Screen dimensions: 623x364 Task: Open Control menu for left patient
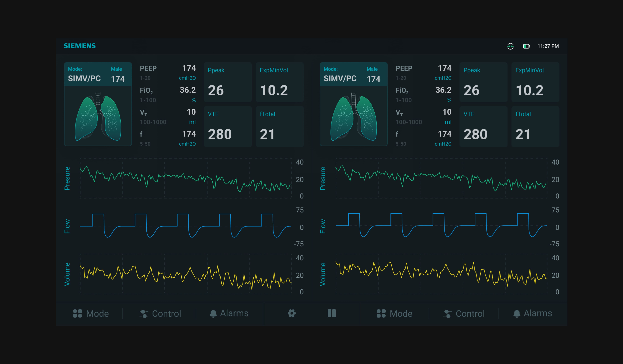click(160, 314)
